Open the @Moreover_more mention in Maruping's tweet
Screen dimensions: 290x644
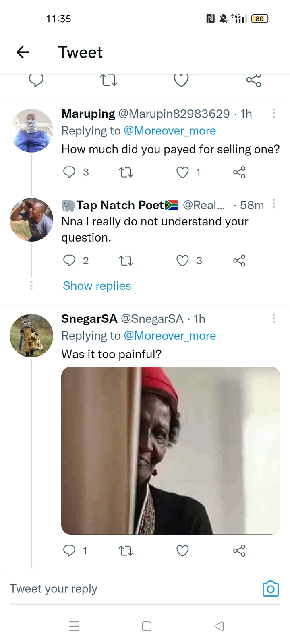pyautogui.click(x=170, y=131)
